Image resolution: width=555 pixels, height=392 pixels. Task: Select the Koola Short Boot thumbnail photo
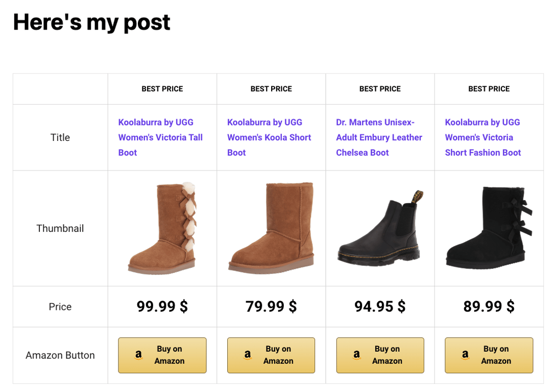[271, 228]
